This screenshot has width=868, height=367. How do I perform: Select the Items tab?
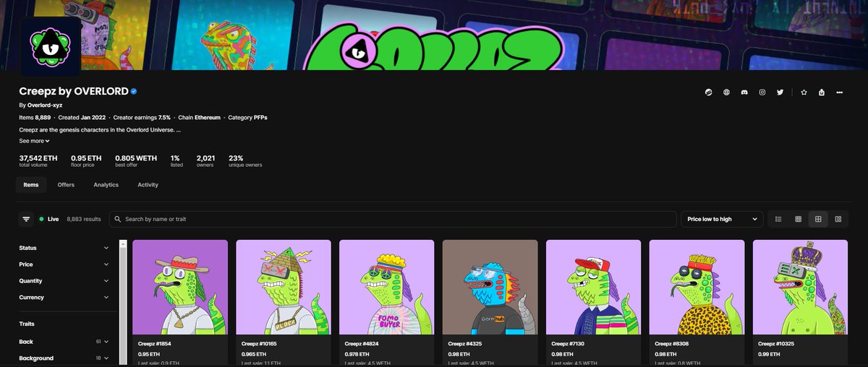31,185
